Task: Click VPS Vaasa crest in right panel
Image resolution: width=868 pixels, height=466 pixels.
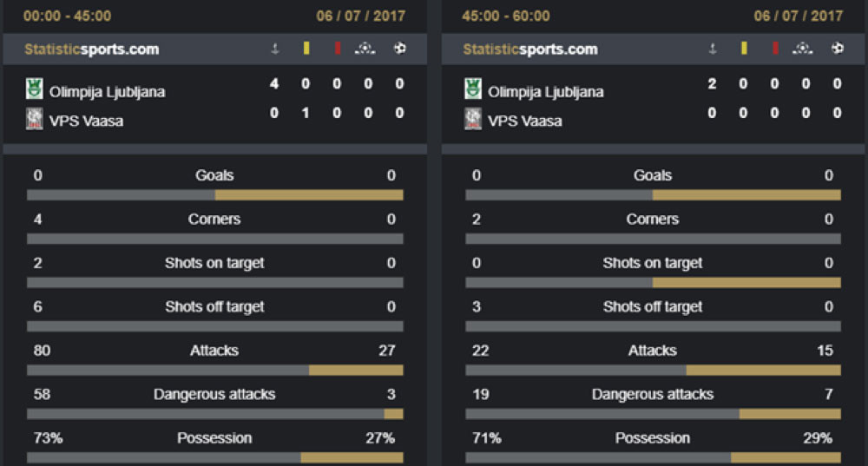Action: 473,118
